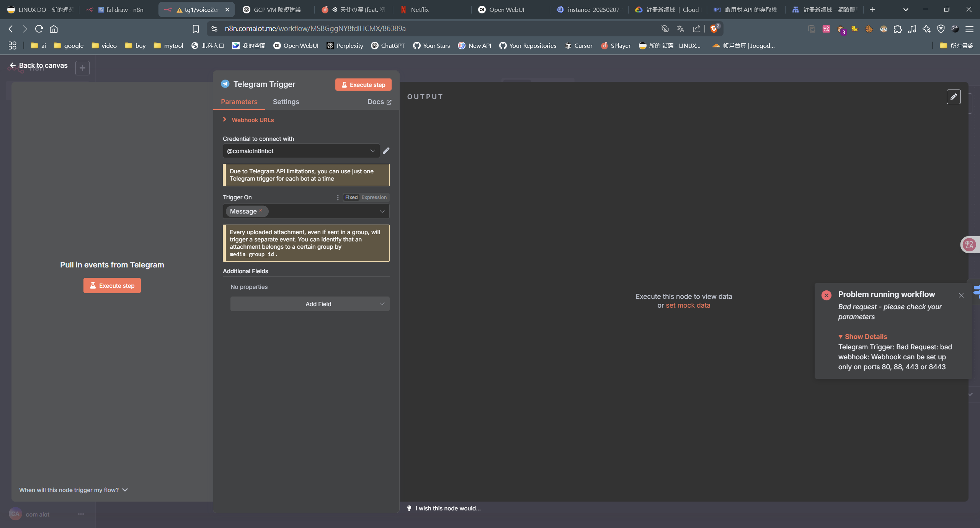The image size is (980, 528).
Task: Click the add workflow plus button
Action: click(82, 68)
